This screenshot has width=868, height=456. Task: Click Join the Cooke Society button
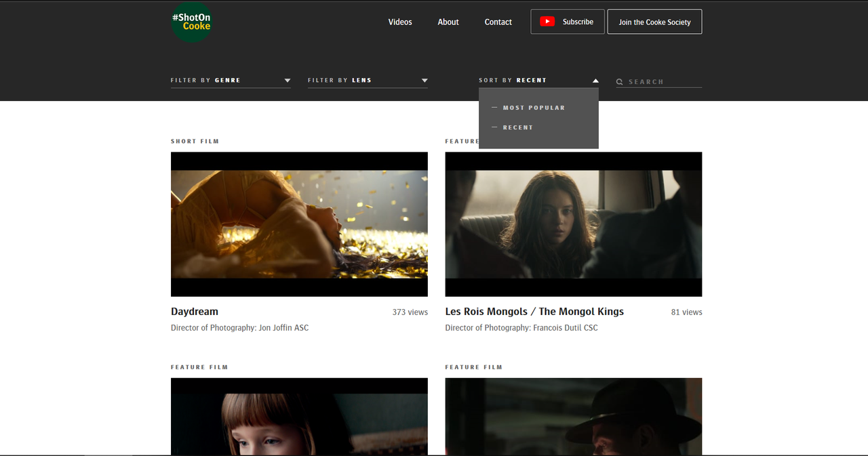coord(654,22)
